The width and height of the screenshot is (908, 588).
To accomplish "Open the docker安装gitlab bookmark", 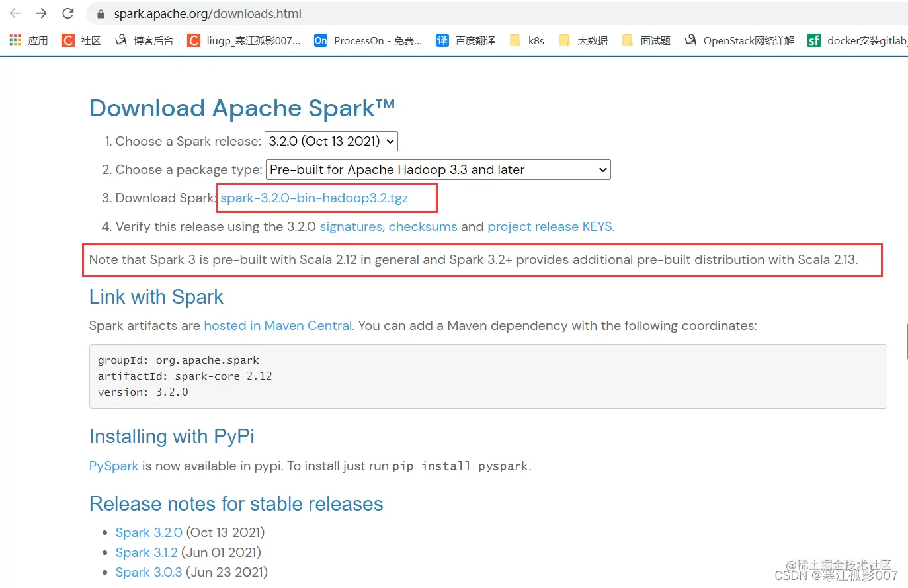I will tap(857, 40).
